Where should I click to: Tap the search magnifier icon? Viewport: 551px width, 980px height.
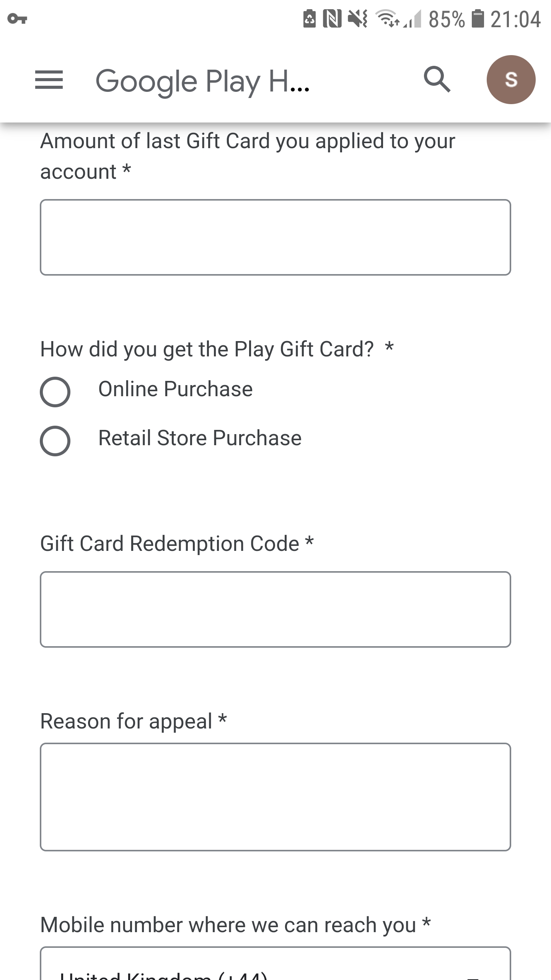(437, 80)
